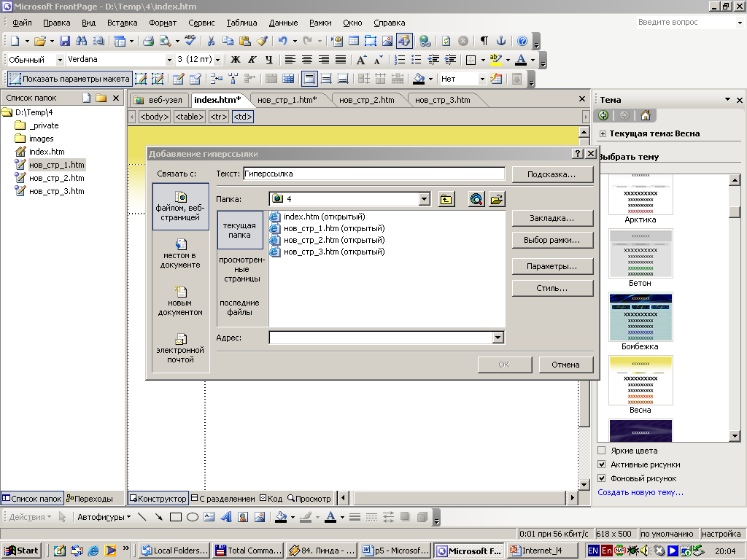
Task: Open the font size 3 (12 пт) dropdown
Action: pos(217,60)
